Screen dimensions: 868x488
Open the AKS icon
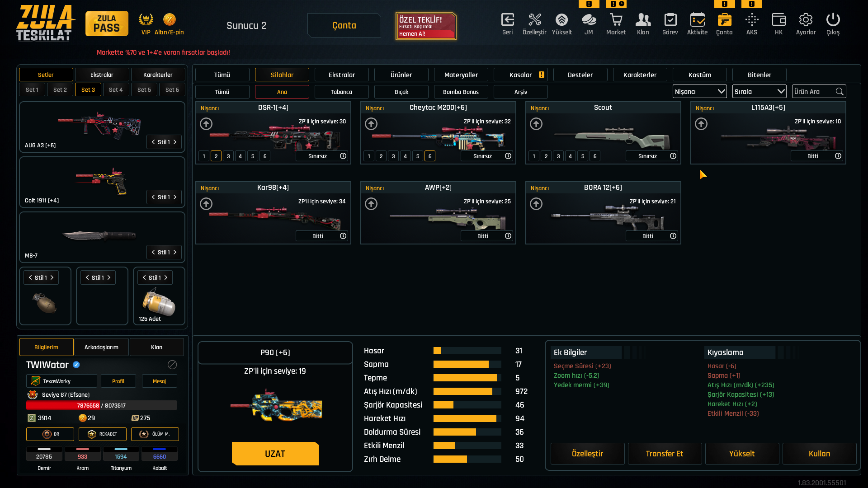click(752, 24)
